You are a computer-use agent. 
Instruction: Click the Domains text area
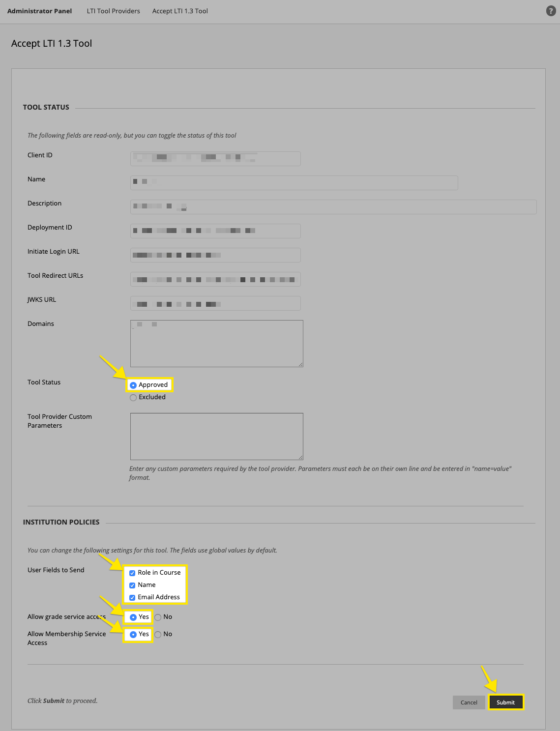pos(216,343)
